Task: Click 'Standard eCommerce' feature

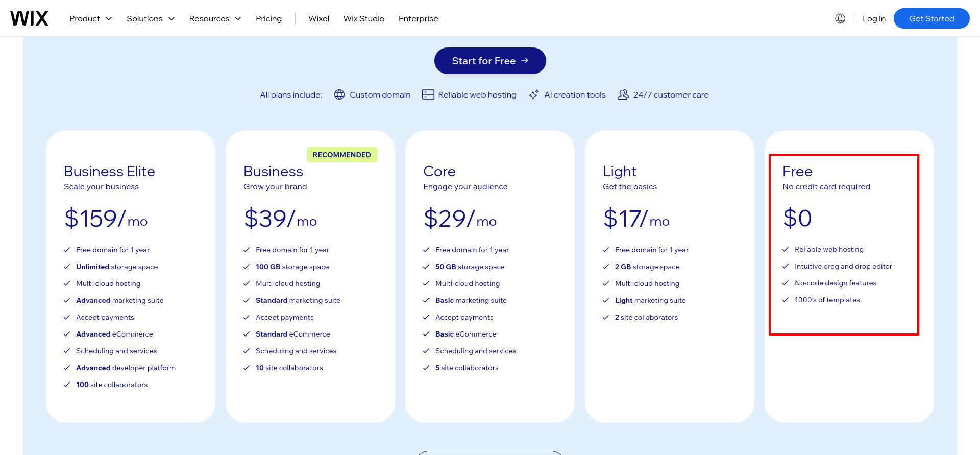Action: (293, 334)
